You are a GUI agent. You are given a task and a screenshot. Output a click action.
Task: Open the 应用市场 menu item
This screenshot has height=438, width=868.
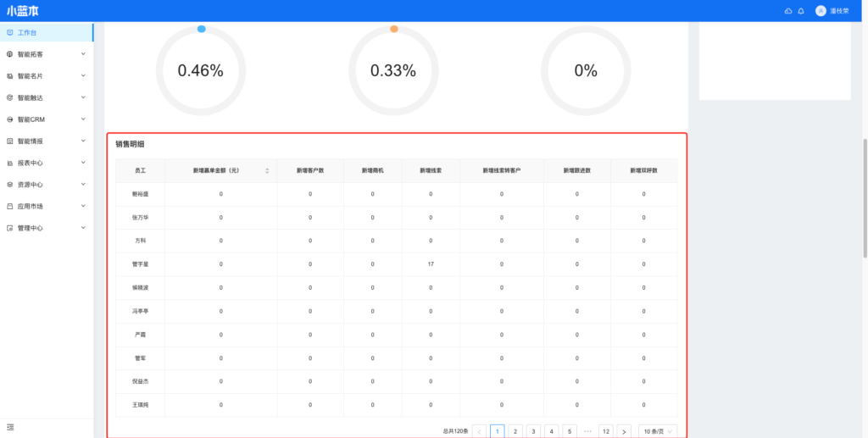pyautogui.click(x=31, y=206)
